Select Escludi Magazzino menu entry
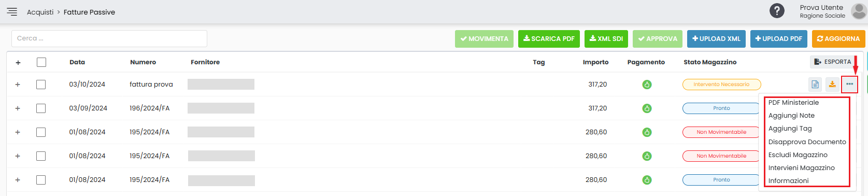Screen dimensions: 868x196 [798, 155]
